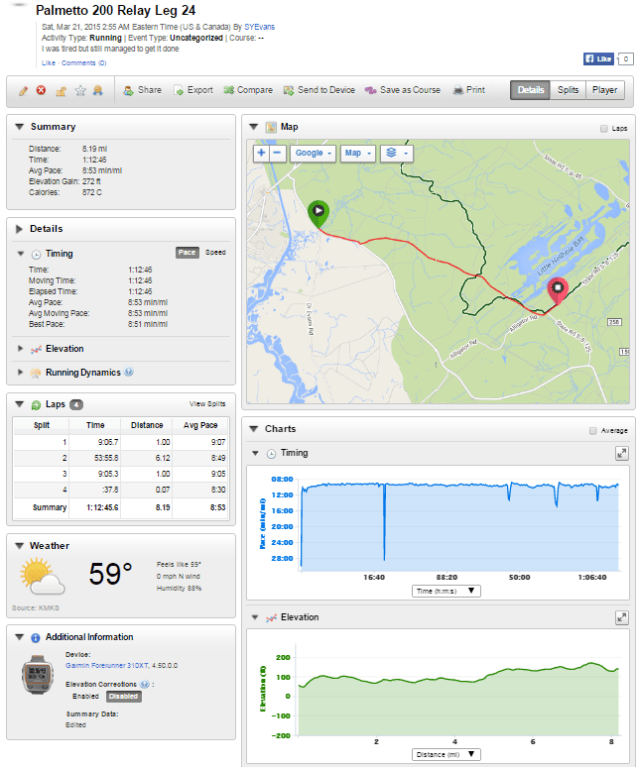Check the Average box in Charts

[593, 430]
